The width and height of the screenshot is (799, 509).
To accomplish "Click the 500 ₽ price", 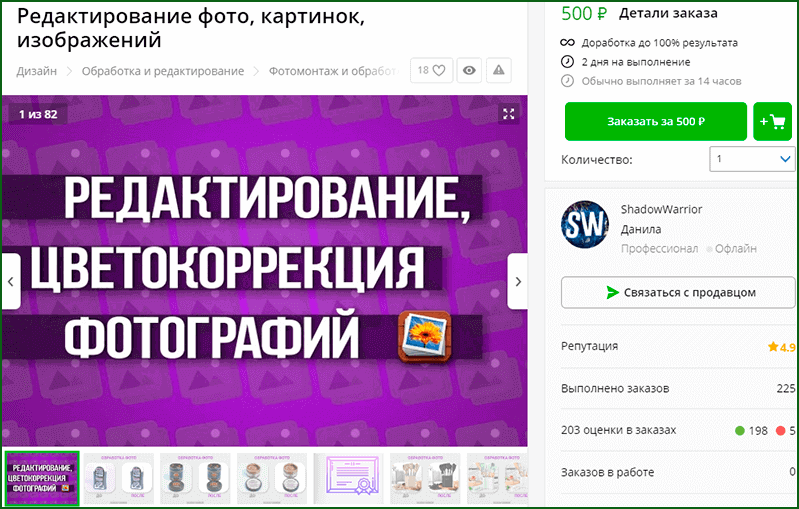I will [584, 13].
